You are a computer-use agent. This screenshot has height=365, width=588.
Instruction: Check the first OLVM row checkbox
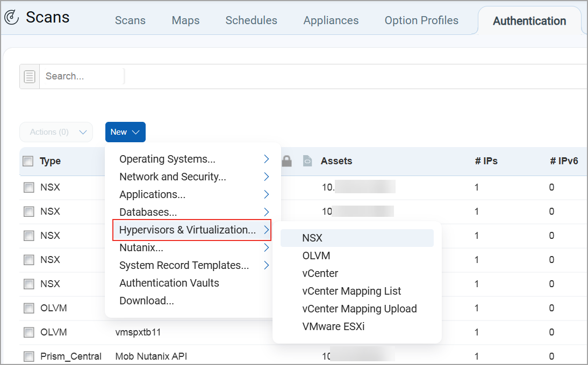pyautogui.click(x=29, y=308)
